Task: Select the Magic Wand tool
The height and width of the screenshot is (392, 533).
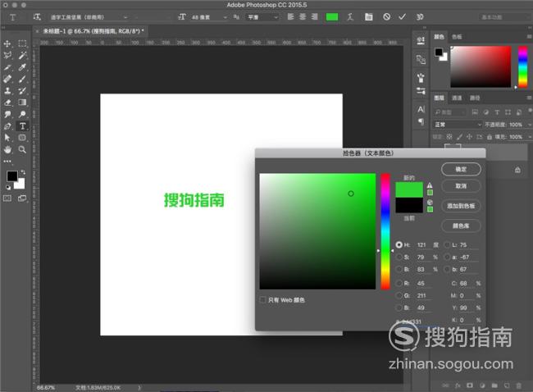Action: 22,55
